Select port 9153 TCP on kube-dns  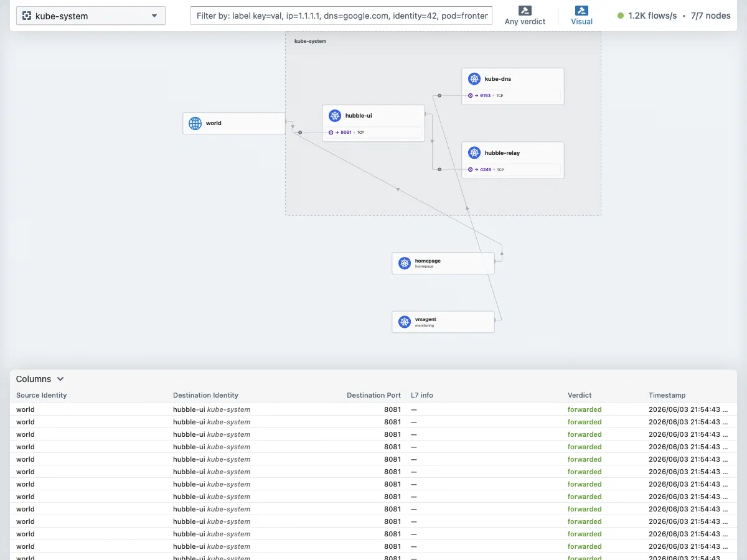(513, 96)
